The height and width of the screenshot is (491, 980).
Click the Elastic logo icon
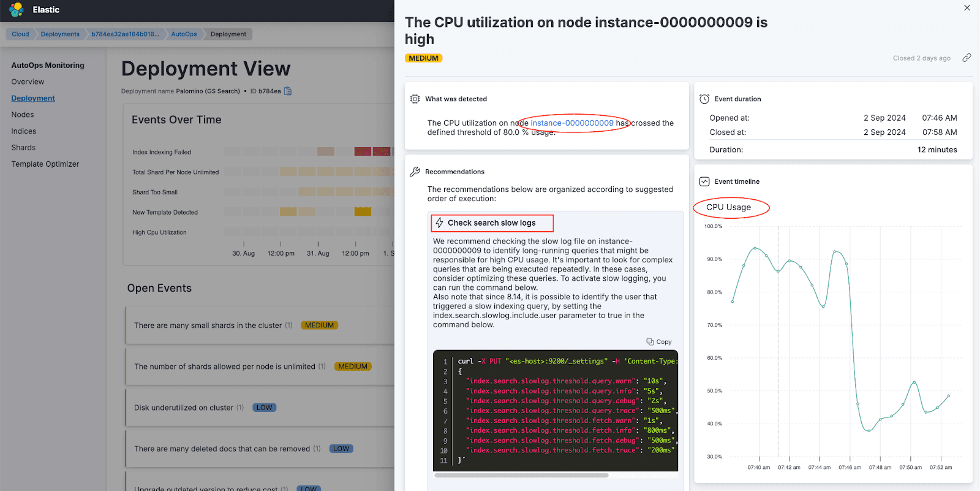click(x=17, y=10)
